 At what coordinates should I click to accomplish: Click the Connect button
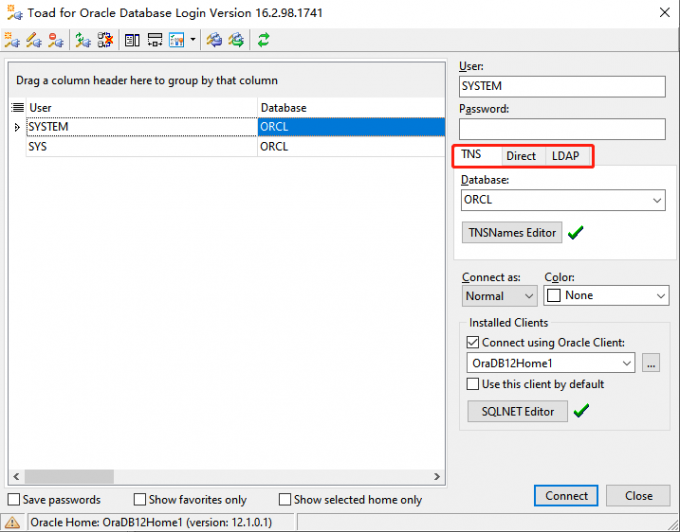(566, 496)
